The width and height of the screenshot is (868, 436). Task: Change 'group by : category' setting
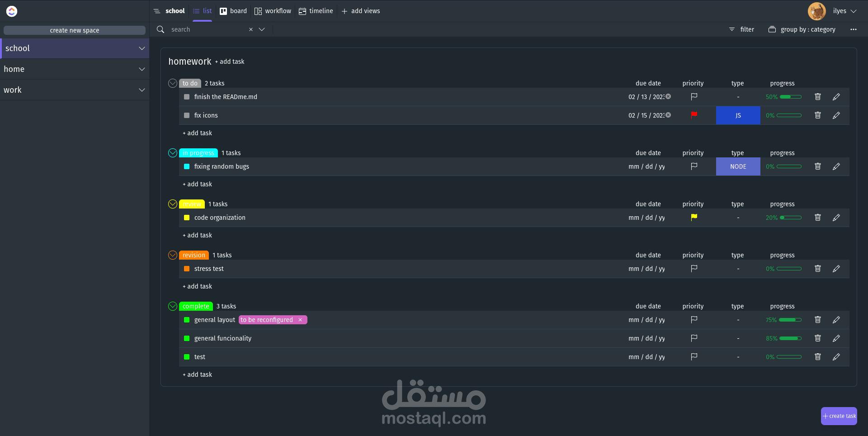pos(802,29)
